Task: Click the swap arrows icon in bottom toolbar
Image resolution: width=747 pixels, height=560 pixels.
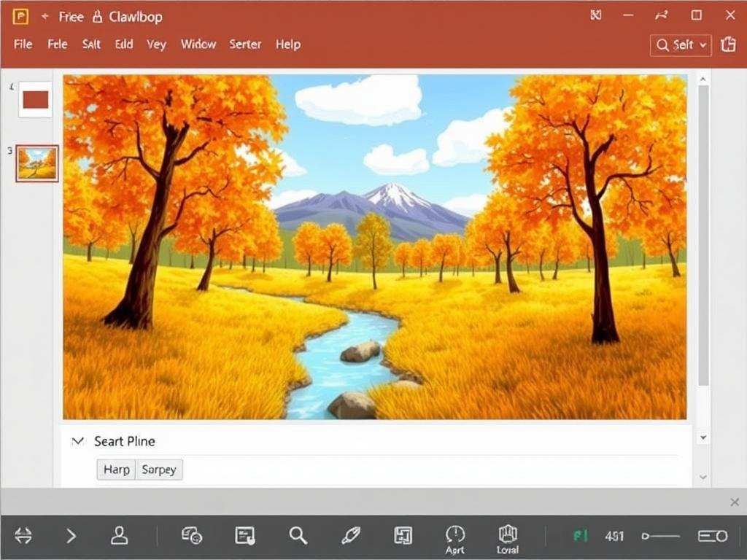Action: coord(23,536)
